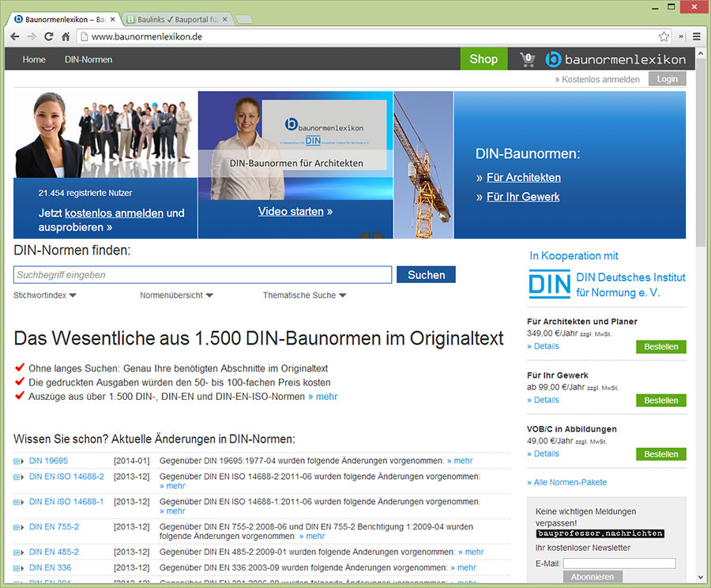Order the VOB/C in Abbildungen package

pyautogui.click(x=661, y=454)
